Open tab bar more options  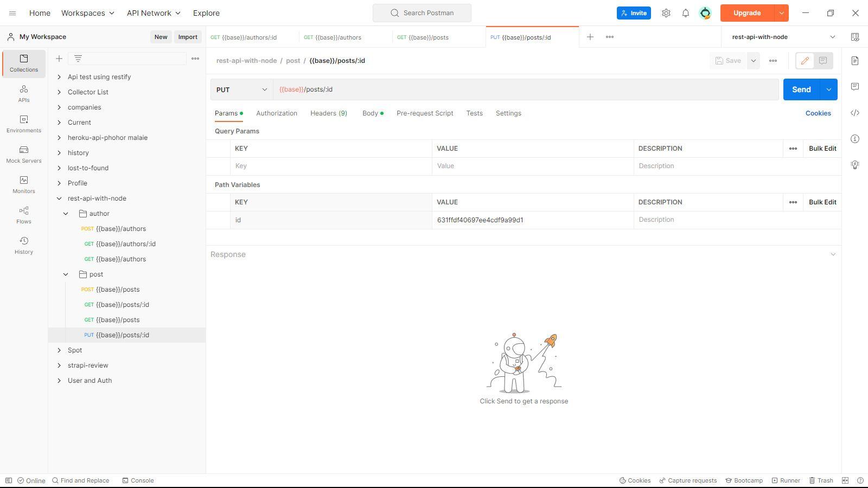(610, 37)
